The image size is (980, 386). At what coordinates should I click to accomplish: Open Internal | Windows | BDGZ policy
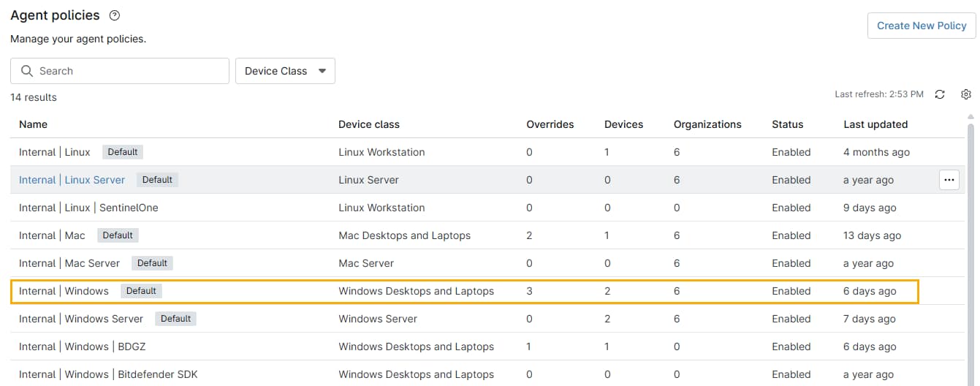(x=82, y=347)
